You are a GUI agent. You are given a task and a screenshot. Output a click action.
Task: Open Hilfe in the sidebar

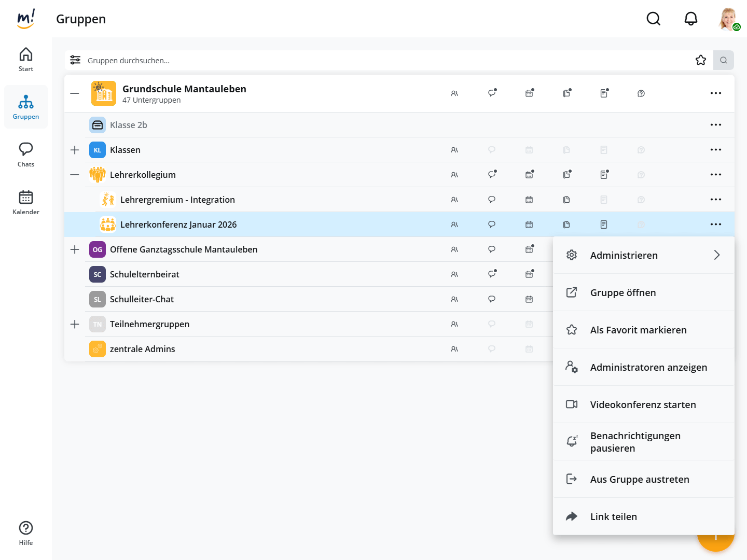pyautogui.click(x=26, y=533)
